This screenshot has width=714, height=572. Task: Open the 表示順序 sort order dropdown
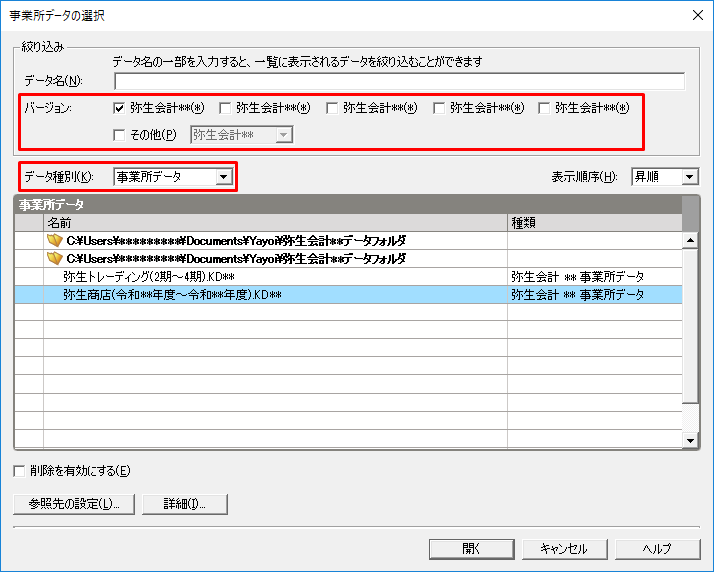tap(689, 177)
